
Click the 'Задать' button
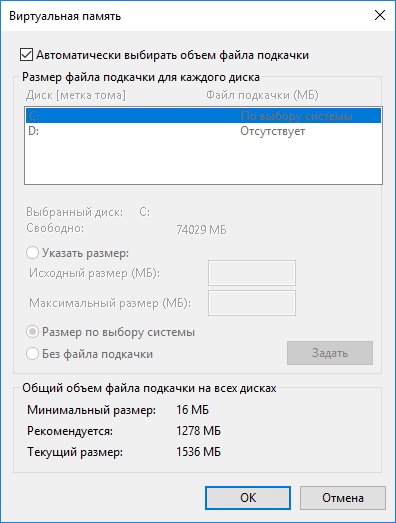pyautogui.click(x=330, y=353)
